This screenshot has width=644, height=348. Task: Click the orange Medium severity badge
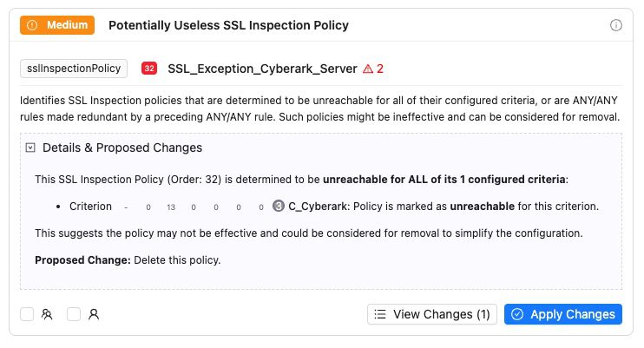[x=56, y=25]
